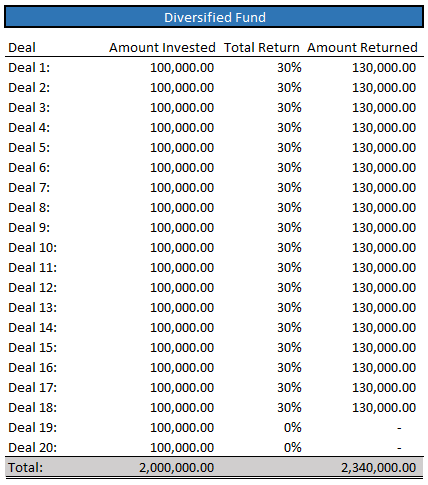Select the Deal 19 zero percent return
Viewport: 428px width, 485px height.
(x=293, y=428)
